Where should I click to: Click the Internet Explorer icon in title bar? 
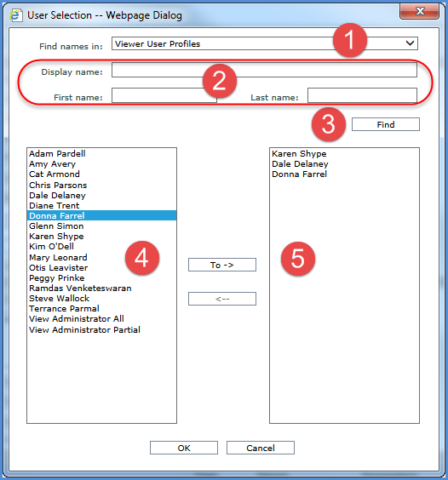(x=15, y=15)
